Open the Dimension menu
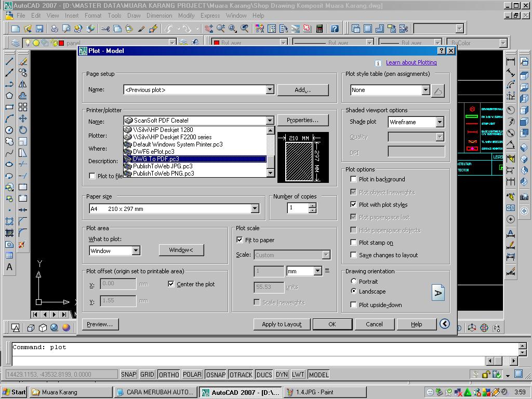The image size is (532, 399). pyautogui.click(x=159, y=16)
